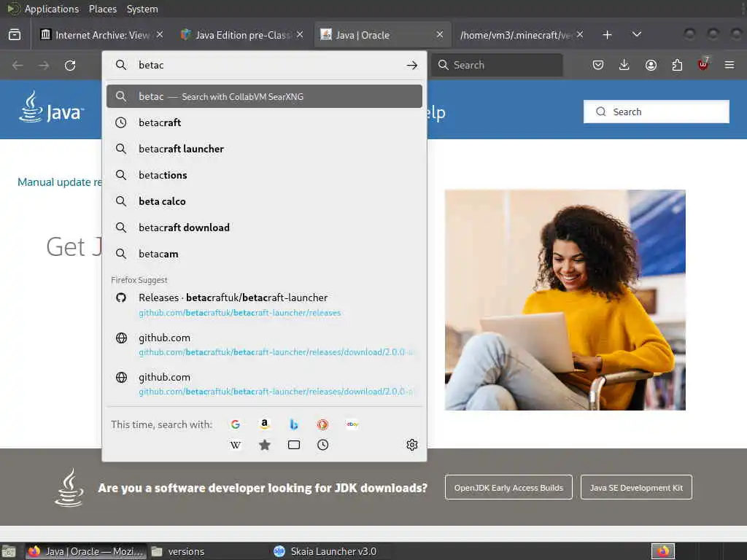Search in open tabs icon
This screenshot has height=560, width=747.
point(294,445)
